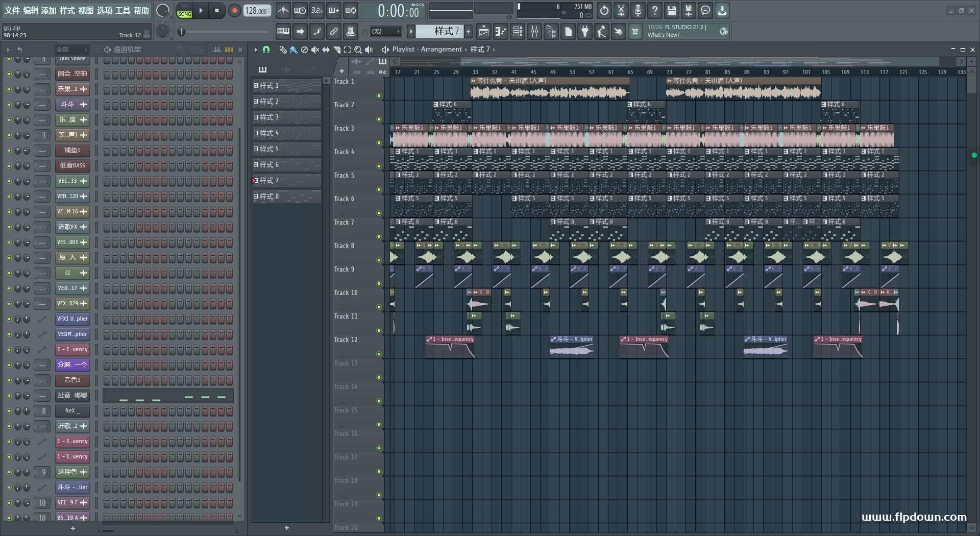Save project with the floppy disk icon

672,10
